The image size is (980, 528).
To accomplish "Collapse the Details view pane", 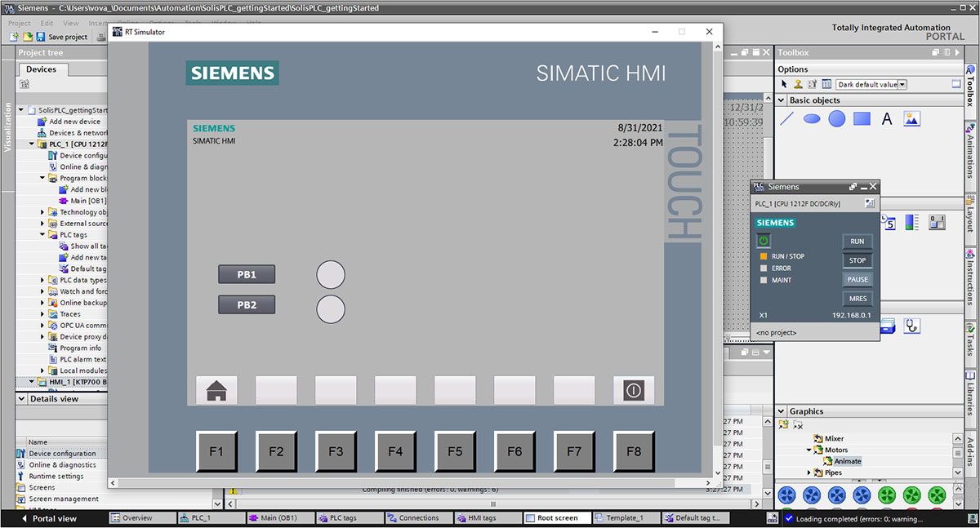I will (x=22, y=399).
